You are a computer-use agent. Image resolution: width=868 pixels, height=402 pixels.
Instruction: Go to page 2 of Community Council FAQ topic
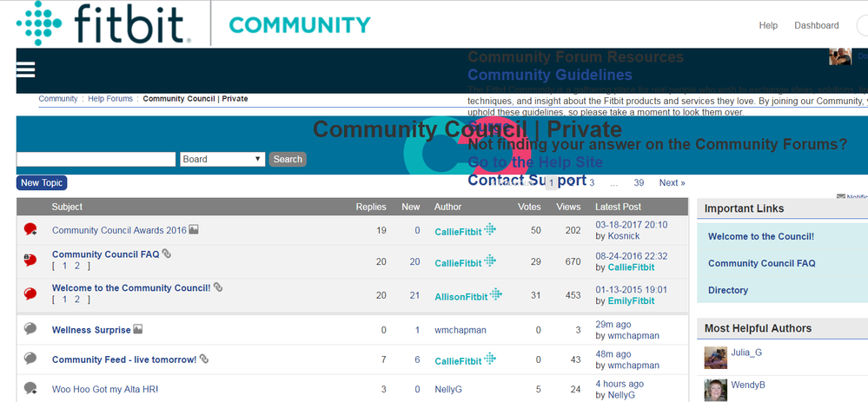[x=77, y=266]
